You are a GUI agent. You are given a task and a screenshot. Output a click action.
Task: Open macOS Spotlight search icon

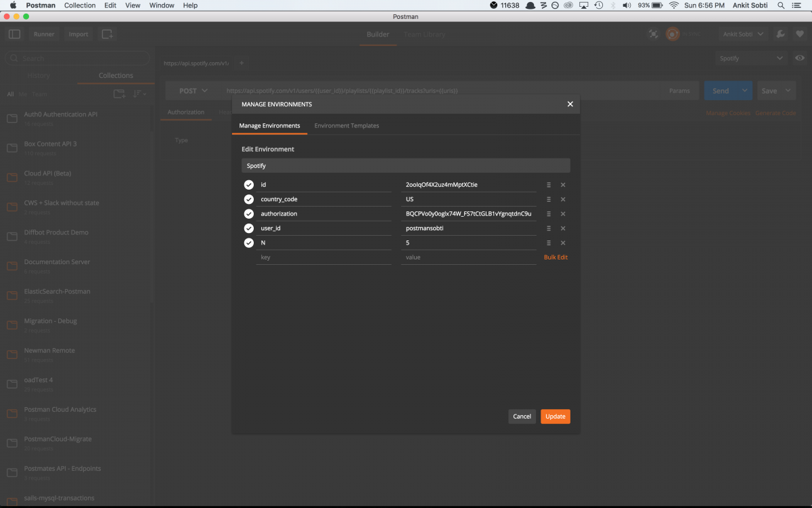[781, 5]
